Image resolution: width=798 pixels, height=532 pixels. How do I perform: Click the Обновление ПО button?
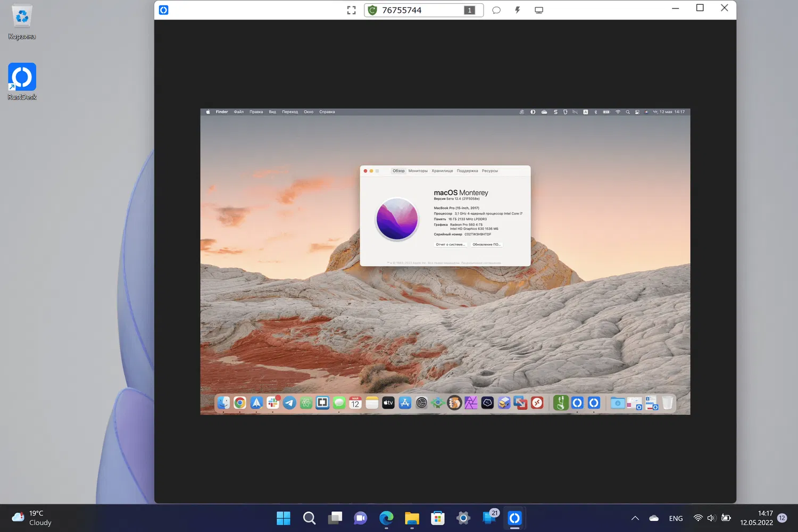pos(486,245)
